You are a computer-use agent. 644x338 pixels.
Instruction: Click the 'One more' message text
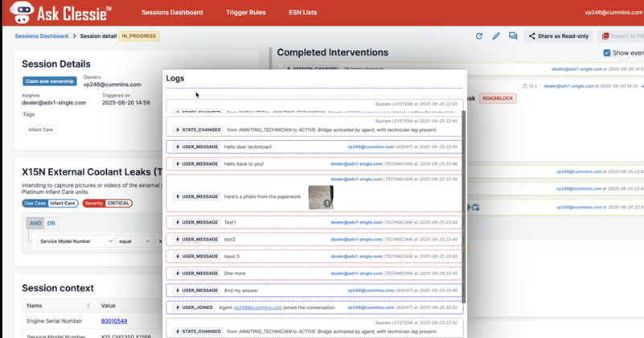(x=235, y=274)
